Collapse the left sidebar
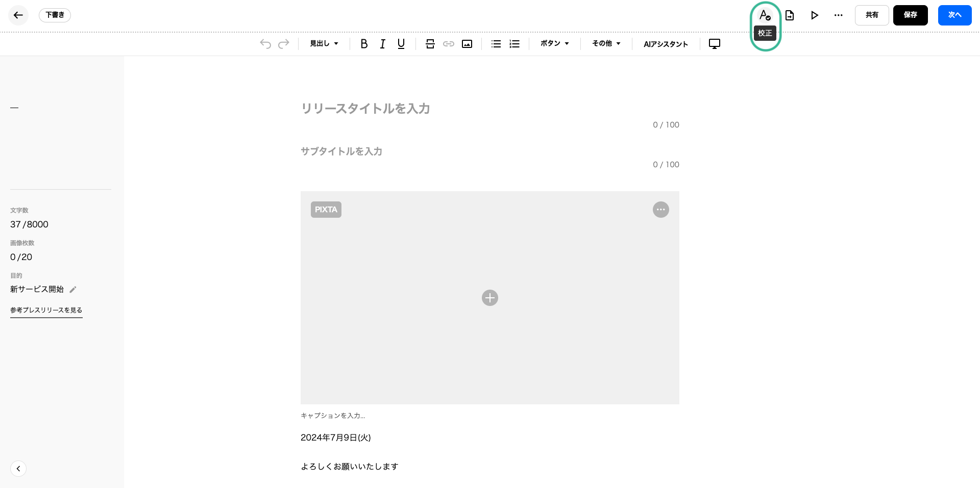The image size is (980, 488). pyautogui.click(x=18, y=469)
